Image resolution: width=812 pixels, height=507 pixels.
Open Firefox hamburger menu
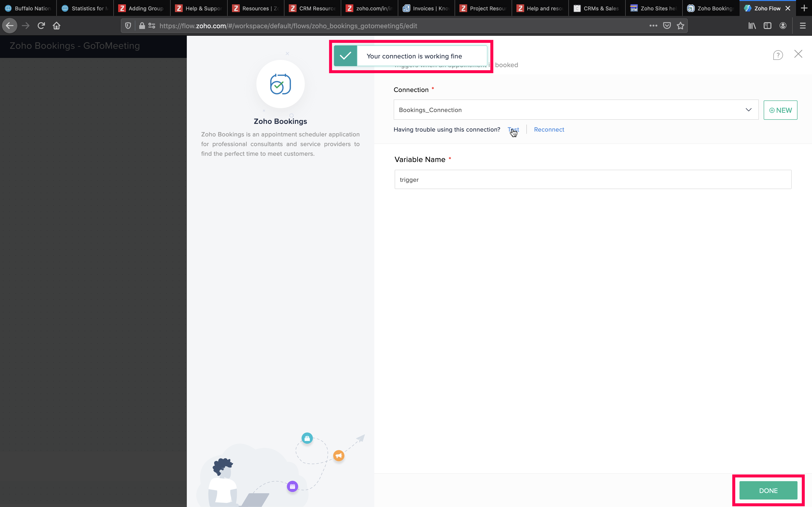point(803,26)
